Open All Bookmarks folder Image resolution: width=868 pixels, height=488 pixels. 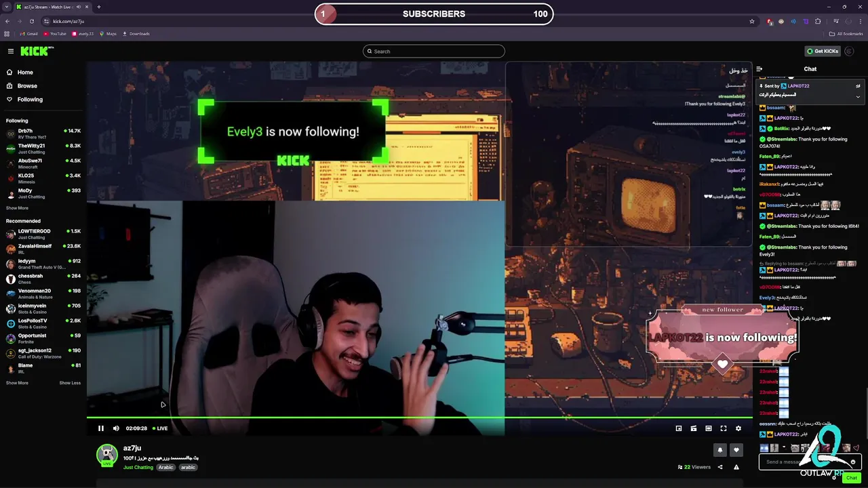coord(846,34)
